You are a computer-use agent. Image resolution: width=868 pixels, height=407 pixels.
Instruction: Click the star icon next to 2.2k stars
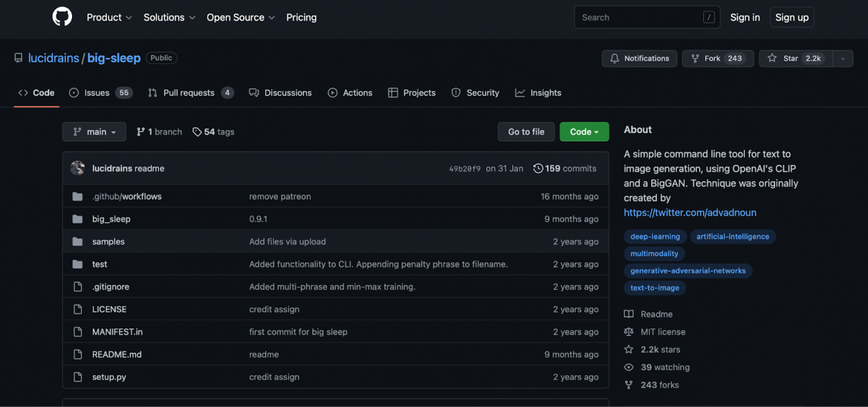coord(628,350)
